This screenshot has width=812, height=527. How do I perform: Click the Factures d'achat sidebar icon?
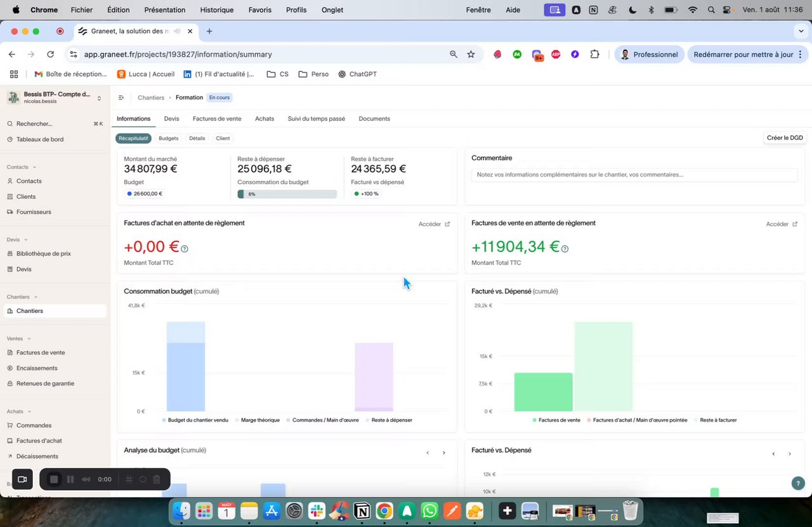click(10, 441)
